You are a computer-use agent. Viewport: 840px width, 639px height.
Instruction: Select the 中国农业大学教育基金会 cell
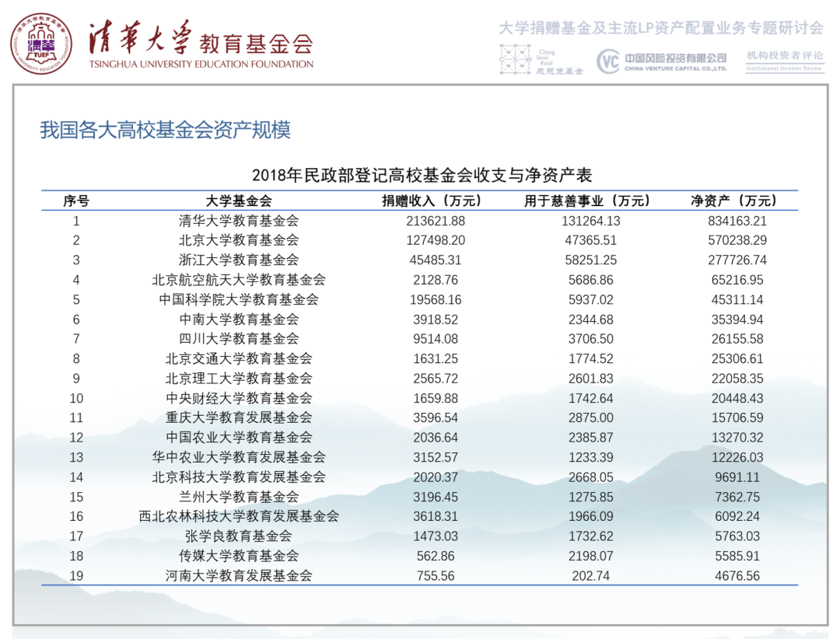(x=239, y=437)
